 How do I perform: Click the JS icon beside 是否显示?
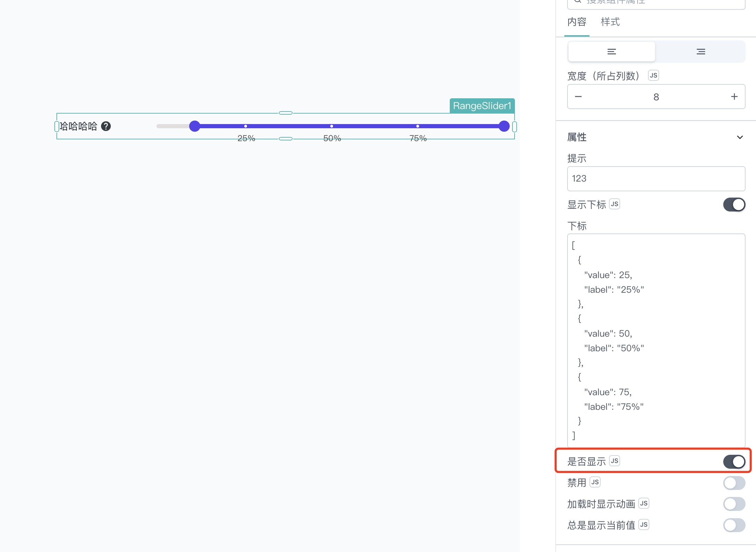[x=615, y=461]
